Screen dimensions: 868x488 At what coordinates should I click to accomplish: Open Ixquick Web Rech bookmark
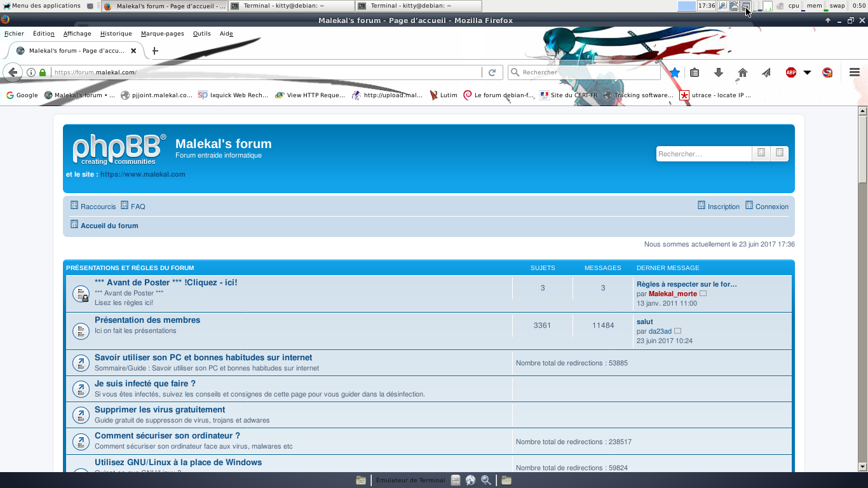click(233, 95)
